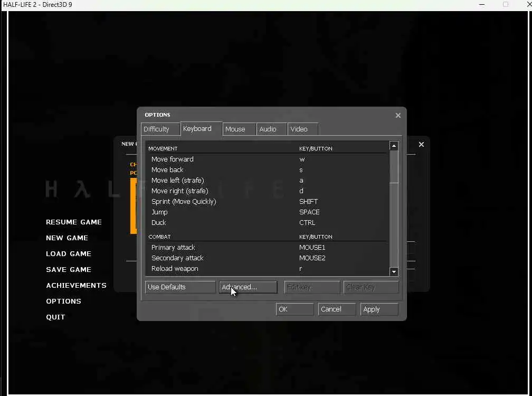Click the CTRL key value
The image size is (532, 396).
pos(307,223)
